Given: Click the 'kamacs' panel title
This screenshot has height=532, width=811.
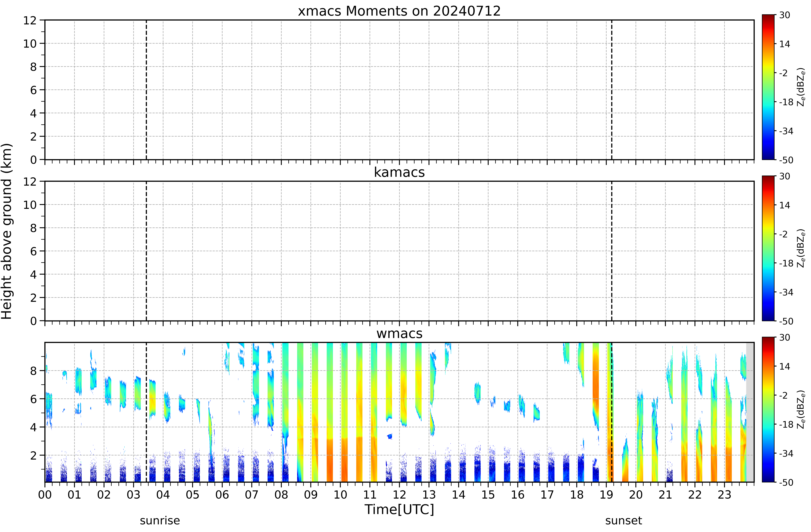Looking at the screenshot, I should (399, 172).
